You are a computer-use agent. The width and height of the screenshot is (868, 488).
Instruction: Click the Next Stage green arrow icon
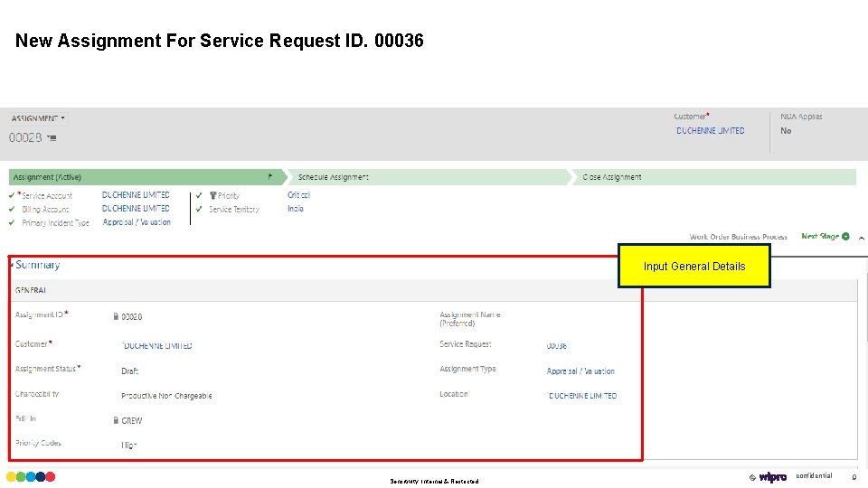point(845,236)
